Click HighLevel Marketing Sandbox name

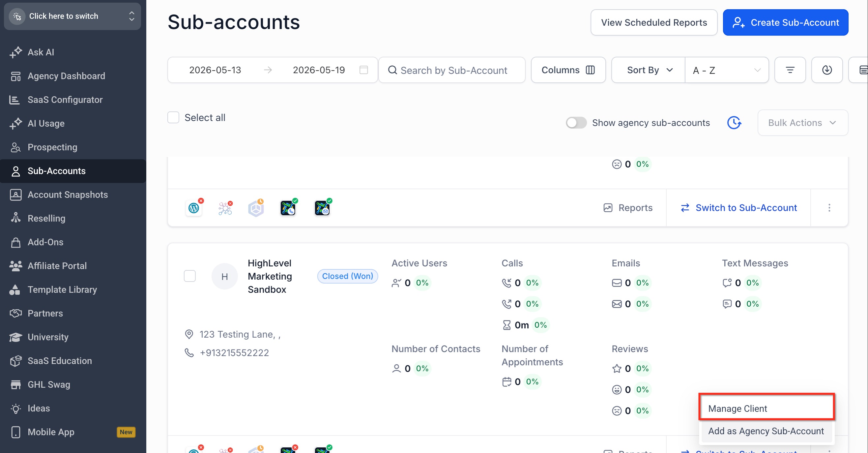coord(270,276)
